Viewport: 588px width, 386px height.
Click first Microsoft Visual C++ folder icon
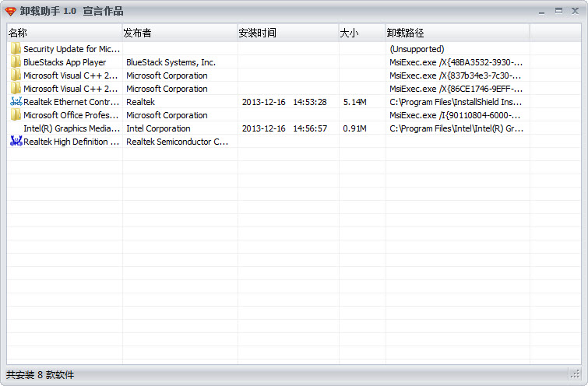coord(16,75)
